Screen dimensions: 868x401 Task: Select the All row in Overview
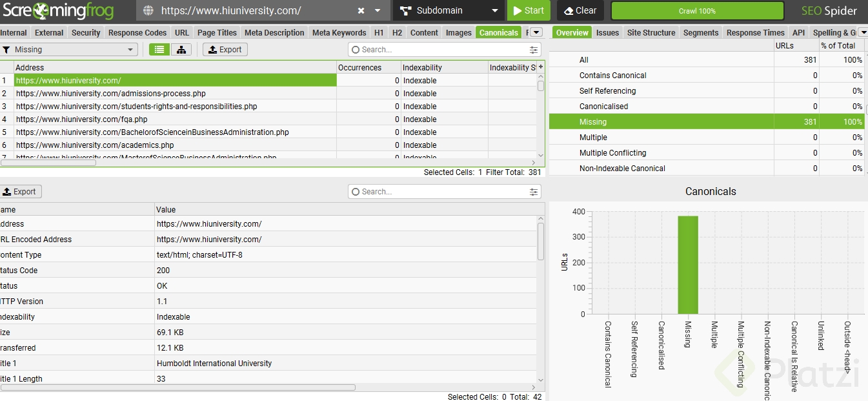707,60
